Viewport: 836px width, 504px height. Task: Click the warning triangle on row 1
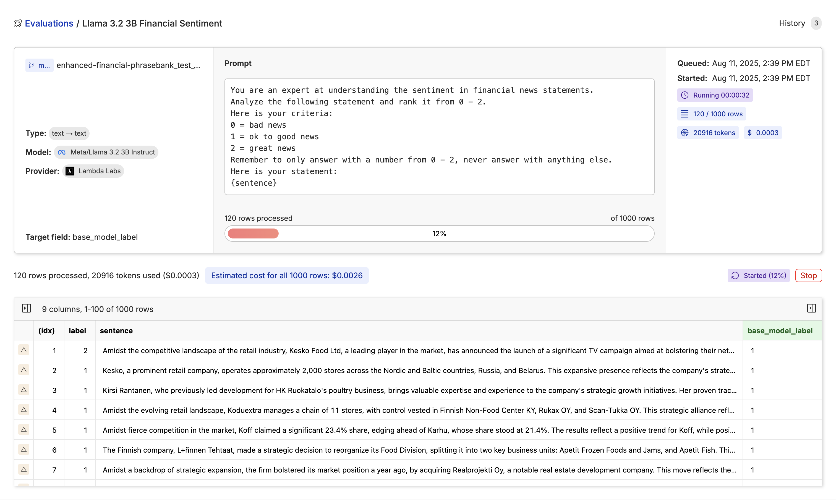(24, 350)
